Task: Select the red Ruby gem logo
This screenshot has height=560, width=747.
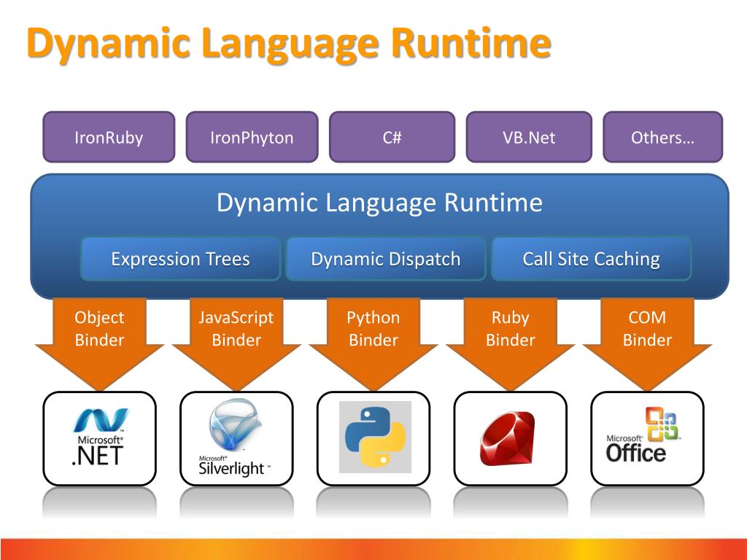Action: tap(510, 436)
